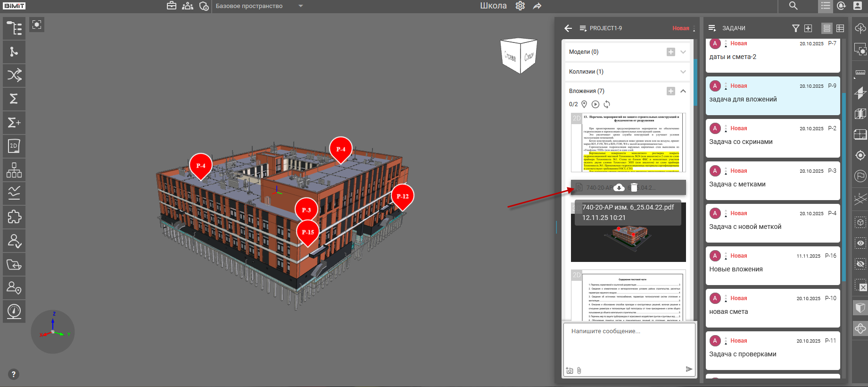Delete the 740-20-AP attachment with trash icon

634,188
